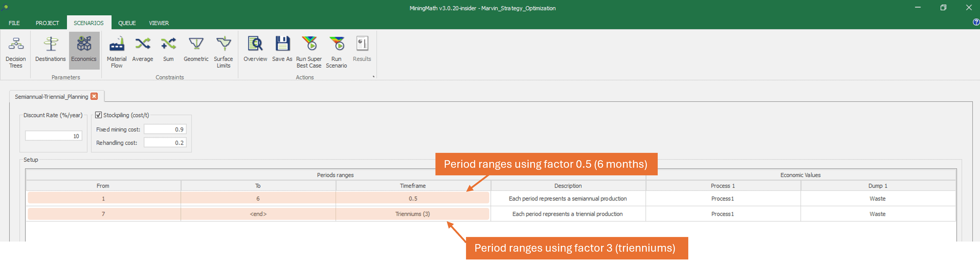Select Process1 cell in first period row

point(722,199)
